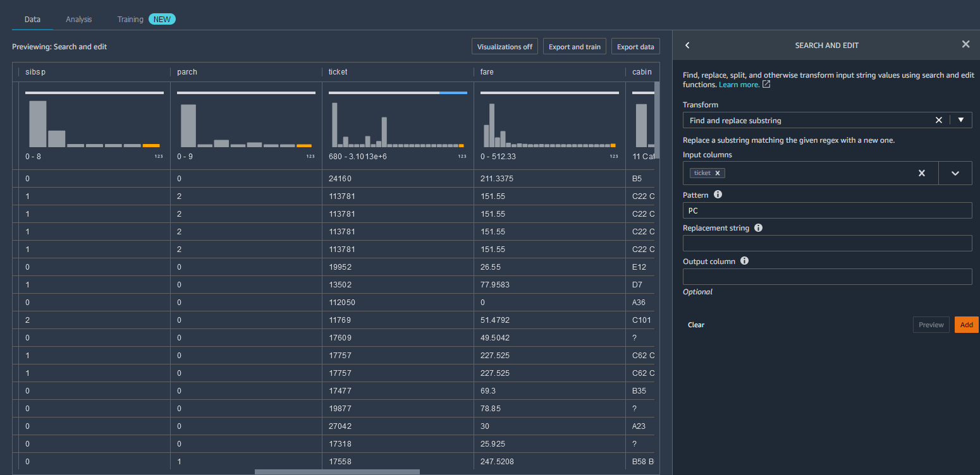
Task: Click the back arrow in Search and Edit panel
Action: pos(687,45)
